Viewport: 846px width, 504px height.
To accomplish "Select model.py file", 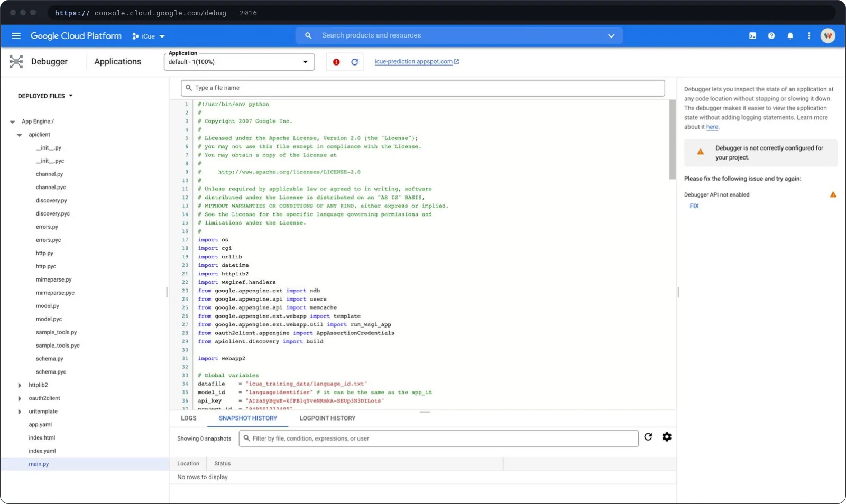I will pyautogui.click(x=48, y=306).
